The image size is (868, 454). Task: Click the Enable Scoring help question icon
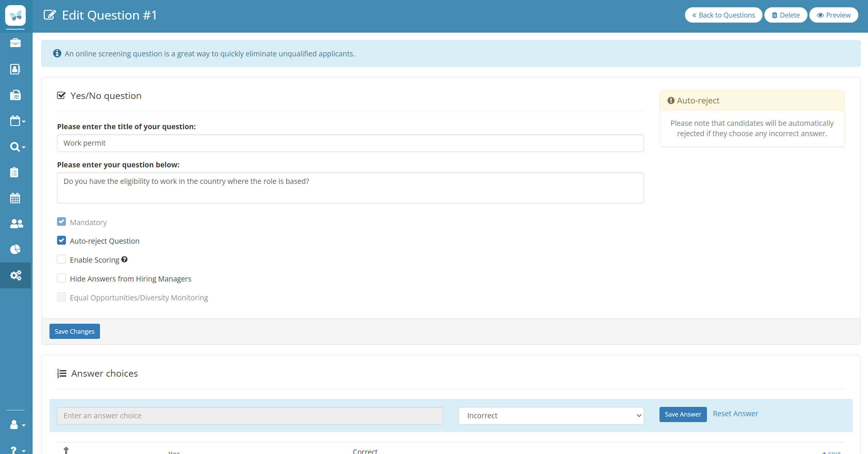(124, 259)
